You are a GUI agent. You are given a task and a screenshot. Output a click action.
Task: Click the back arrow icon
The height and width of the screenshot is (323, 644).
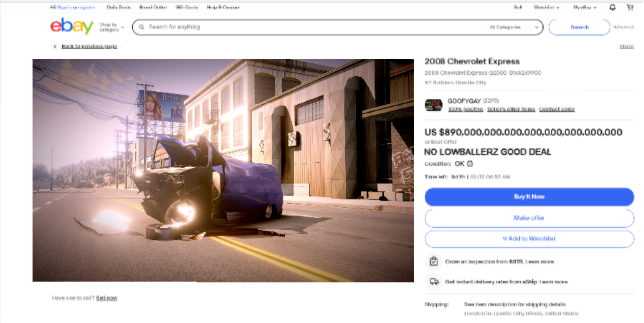[x=55, y=46]
